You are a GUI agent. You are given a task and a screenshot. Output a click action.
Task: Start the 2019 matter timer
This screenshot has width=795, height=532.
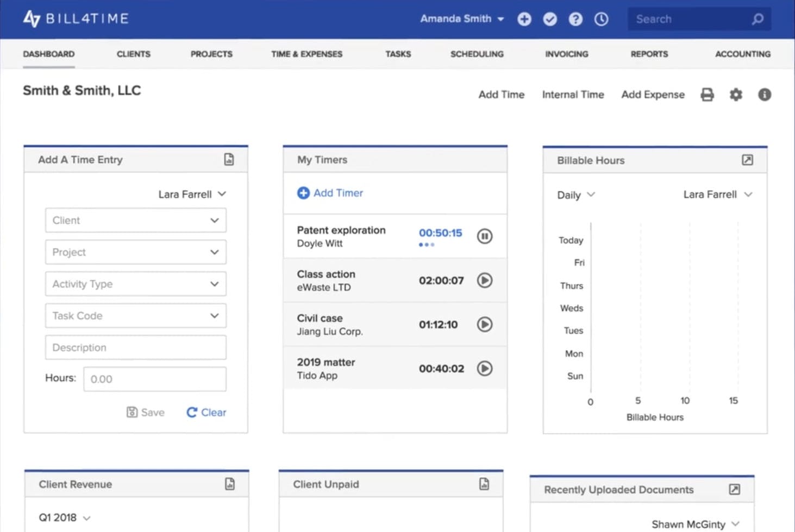[484, 368]
